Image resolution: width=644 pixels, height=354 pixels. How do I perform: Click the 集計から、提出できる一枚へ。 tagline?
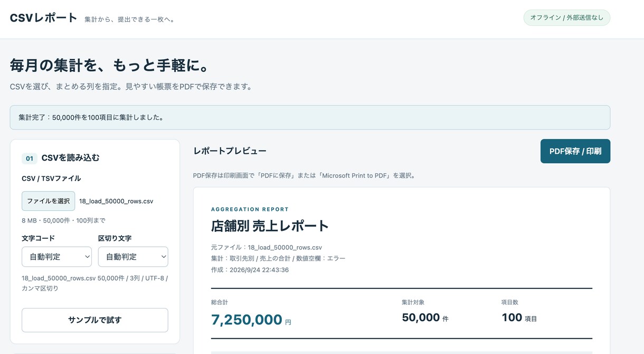click(x=130, y=20)
